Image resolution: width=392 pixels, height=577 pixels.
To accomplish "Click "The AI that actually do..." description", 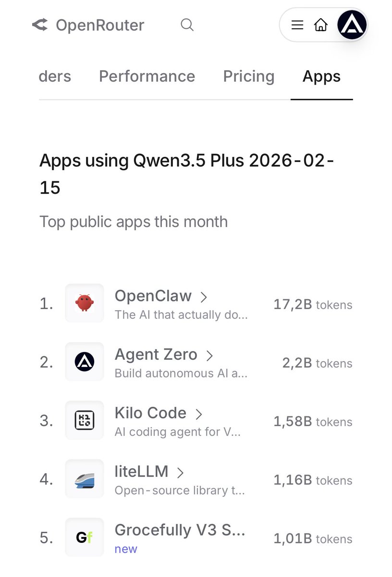I will [181, 315].
